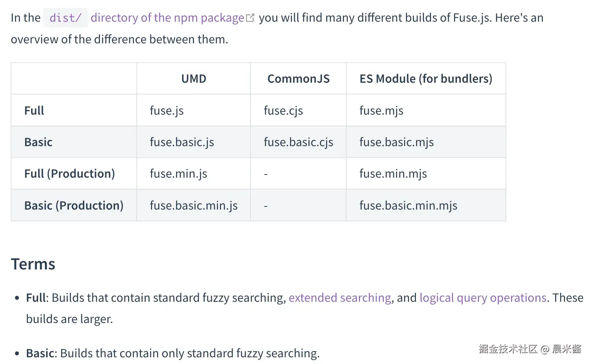Click the fuse.js table cell
Viewport: 591px width, 364px height.
tap(167, 111)
